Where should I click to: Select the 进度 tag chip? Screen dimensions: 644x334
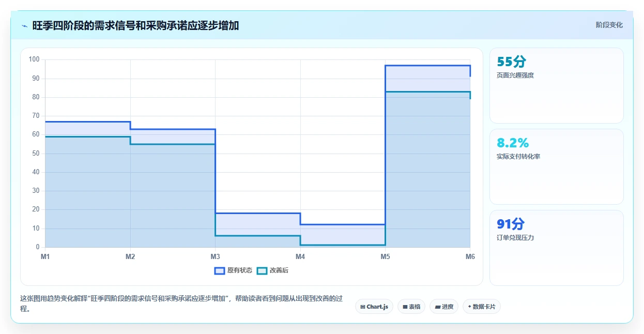(444, 307)
